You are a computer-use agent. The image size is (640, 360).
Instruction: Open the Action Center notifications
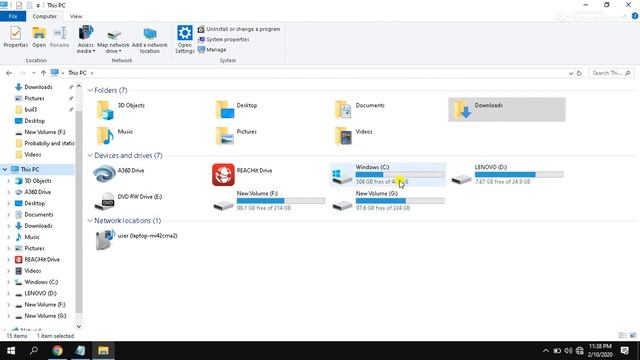click(624, 351)
